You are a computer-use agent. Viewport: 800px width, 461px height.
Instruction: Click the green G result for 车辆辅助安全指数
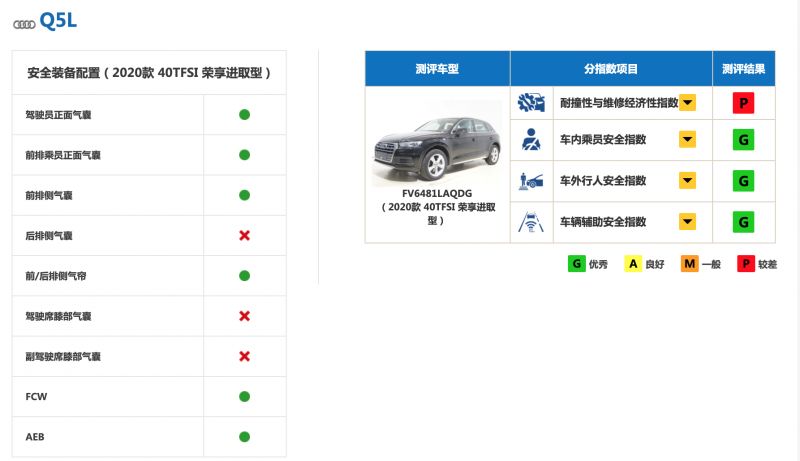743,222
